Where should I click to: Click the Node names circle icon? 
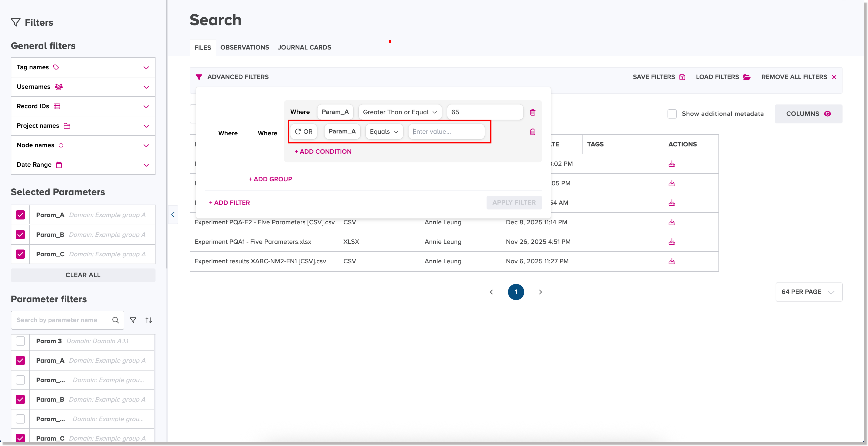(x=61, y=145)
